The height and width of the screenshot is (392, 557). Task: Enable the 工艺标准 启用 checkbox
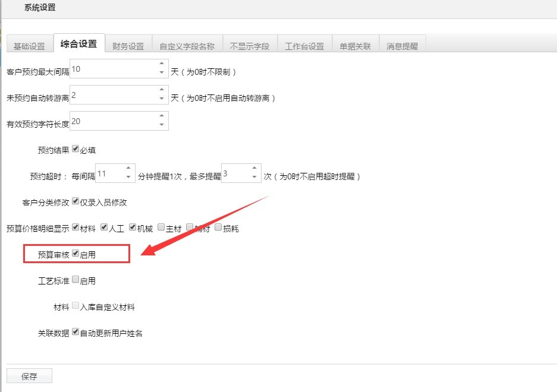(x=76, y=280)
